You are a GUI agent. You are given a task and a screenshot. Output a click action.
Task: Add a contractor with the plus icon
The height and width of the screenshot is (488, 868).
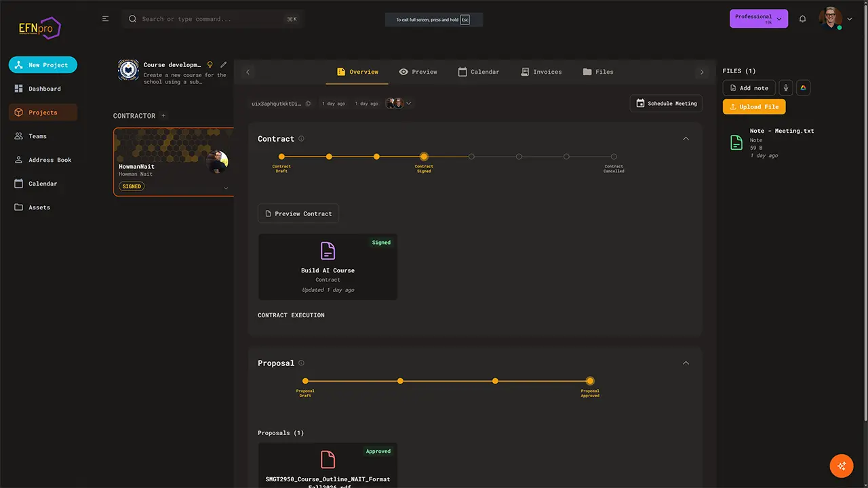[163, 116]
